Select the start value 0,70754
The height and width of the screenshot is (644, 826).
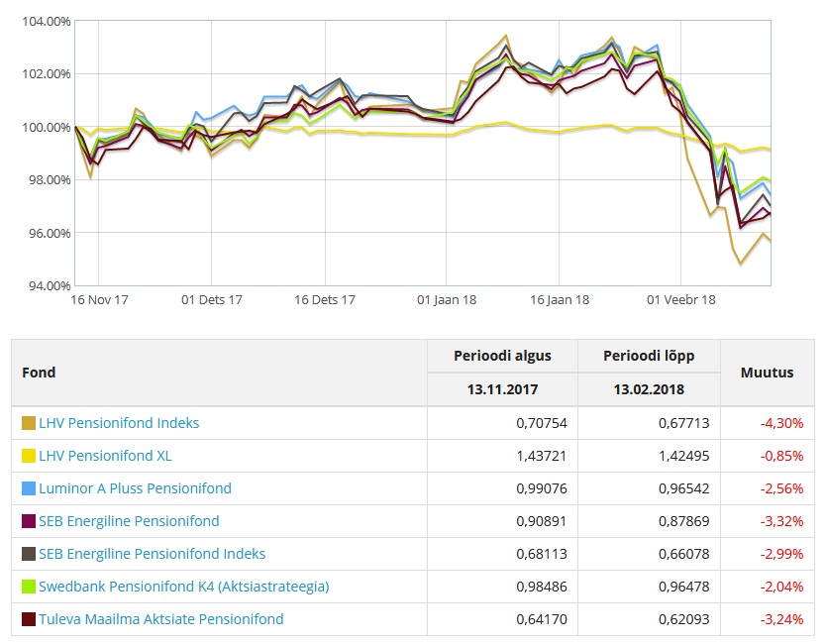click(x=542, y=423)
